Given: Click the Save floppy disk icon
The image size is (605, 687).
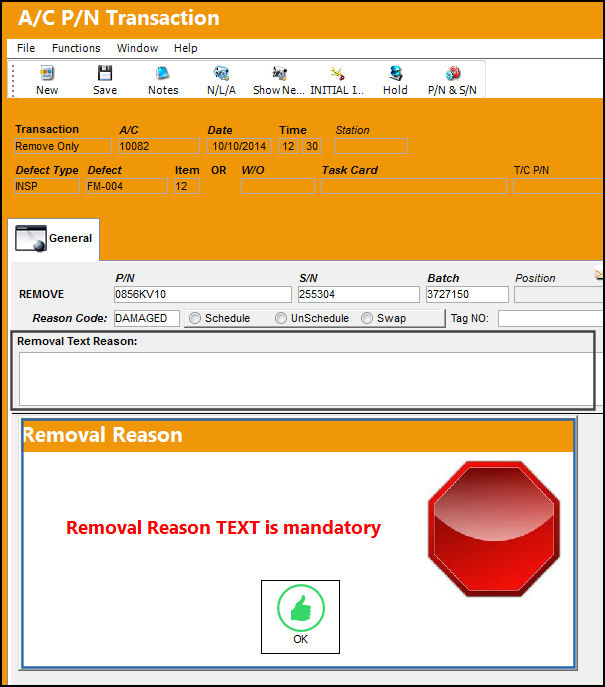Looking at the screenshot, I should pos(105,73).
